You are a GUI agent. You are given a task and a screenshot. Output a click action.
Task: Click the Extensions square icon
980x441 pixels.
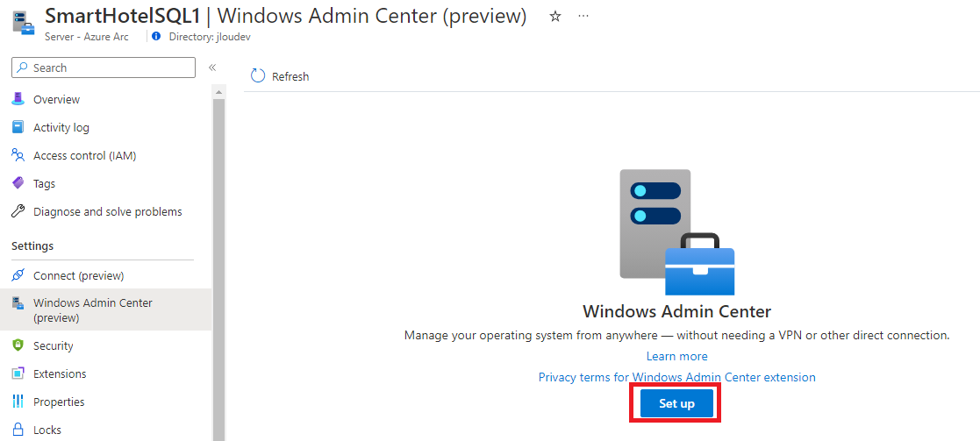[x=18, y=373]
